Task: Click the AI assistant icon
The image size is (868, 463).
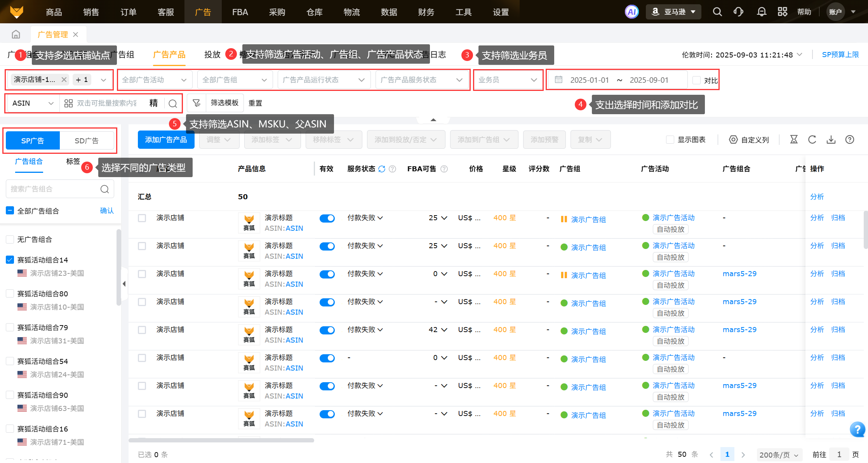Action: point(631,12)
